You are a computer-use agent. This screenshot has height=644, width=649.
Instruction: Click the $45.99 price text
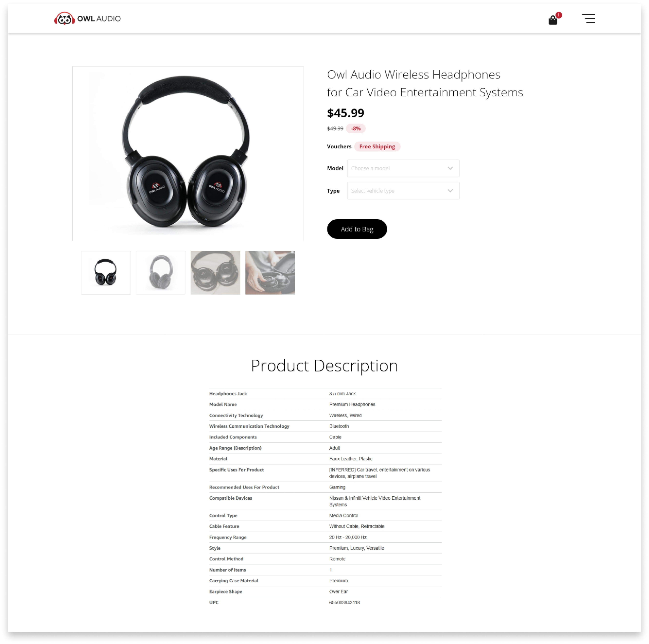[346, 113]
